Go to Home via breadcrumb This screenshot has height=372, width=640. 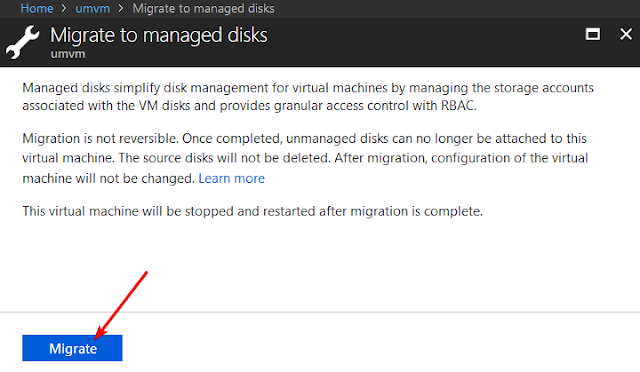click(37, 9)
